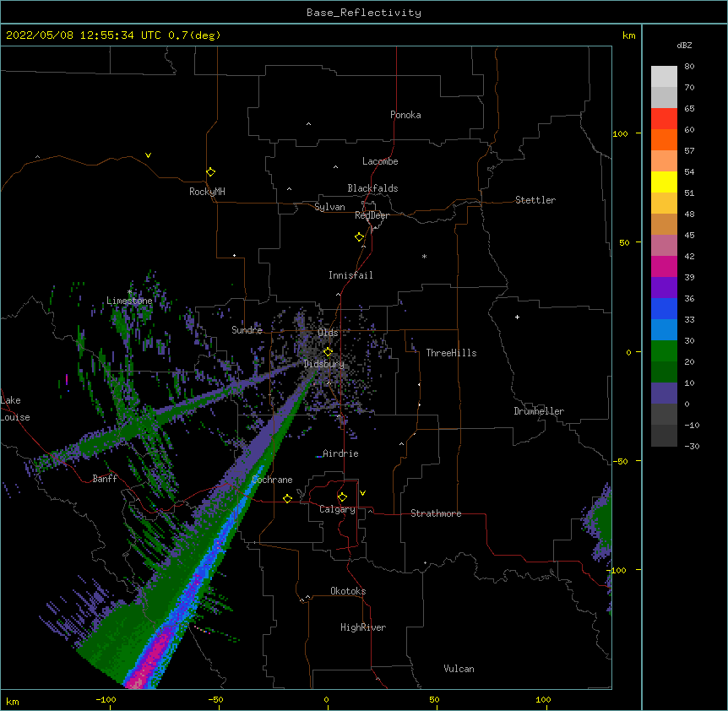Click the -100 km tick on bottom axis

click(106, 699)
